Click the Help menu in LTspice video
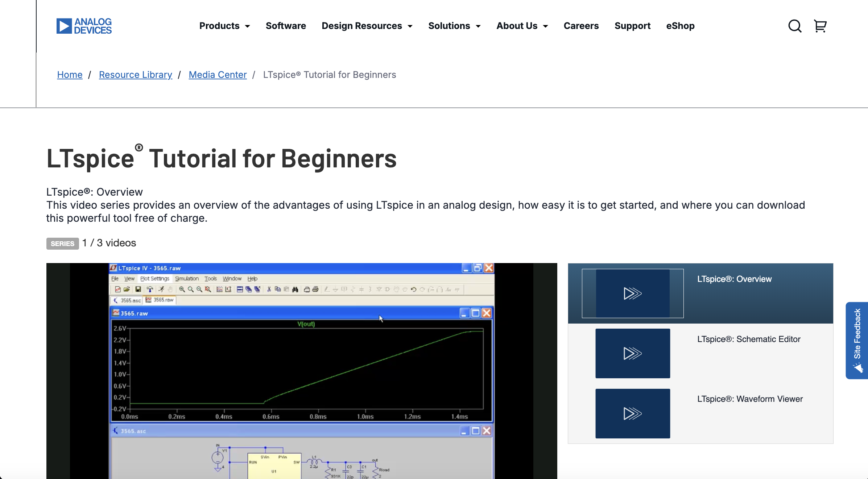This screenshot has width=868, height=479. (252, 279)
